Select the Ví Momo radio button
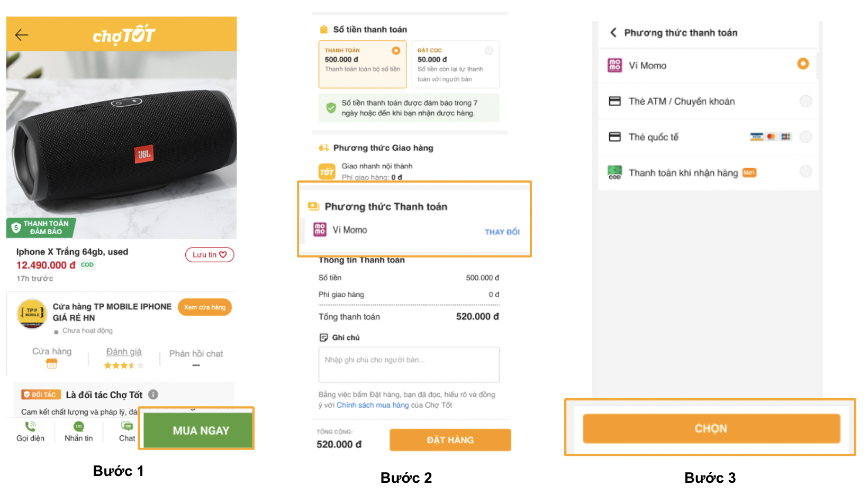The height and width of the screenshot is (495, 868). point(803,64)
